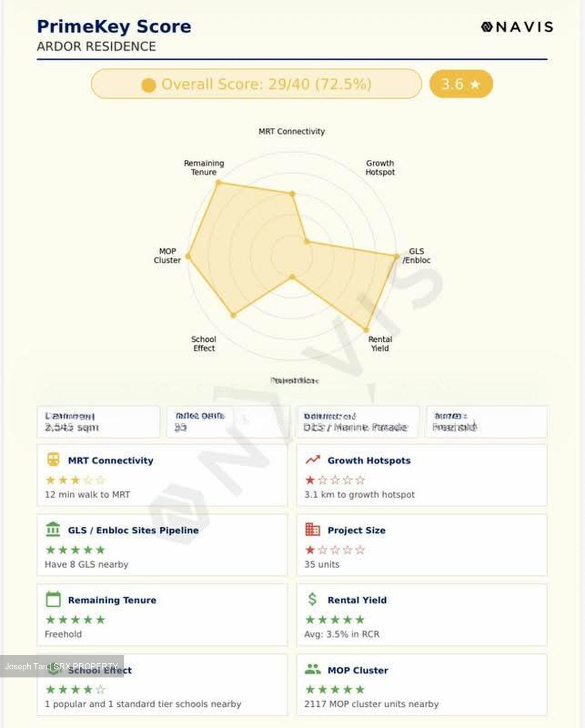Click the Overall Score 29/40 pill

click(256, 84)
